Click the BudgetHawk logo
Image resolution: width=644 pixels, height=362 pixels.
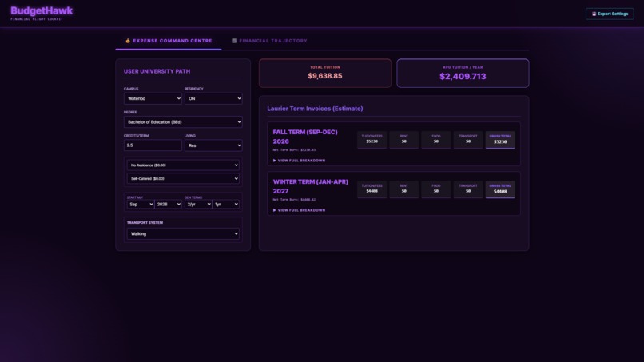coord(42,10)
